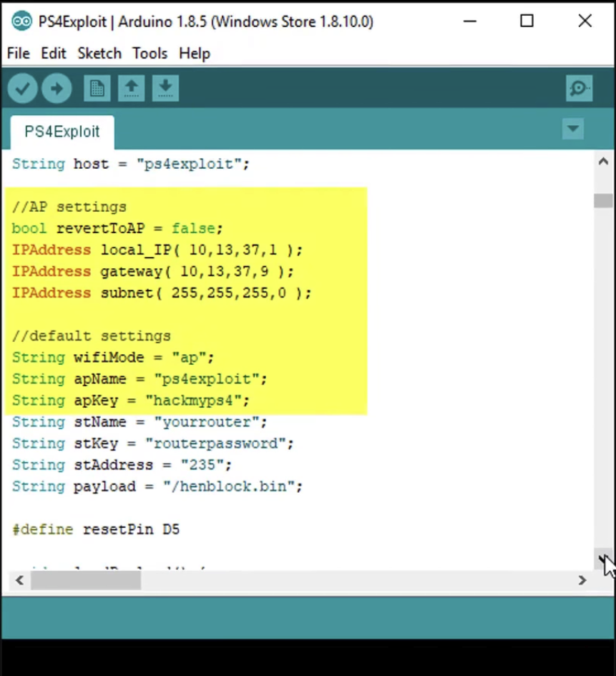The height and width of the screenshot is (676, 616).
Task: Click the #define resetPin D5 line
Action: [96, 529]
